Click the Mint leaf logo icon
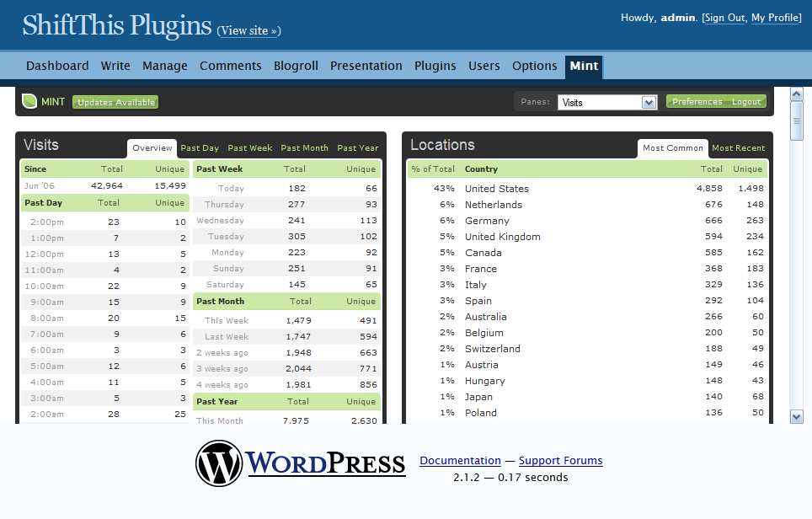812x519 pixels. click(29, 101)
